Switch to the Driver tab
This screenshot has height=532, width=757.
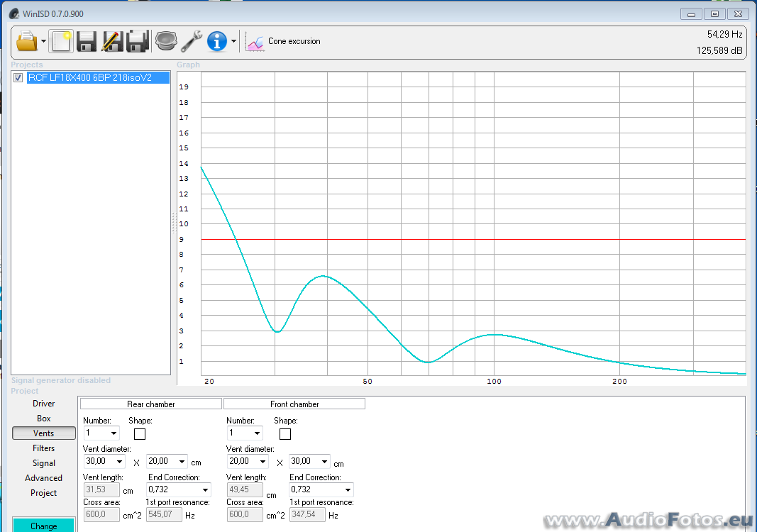pos(43,404)
